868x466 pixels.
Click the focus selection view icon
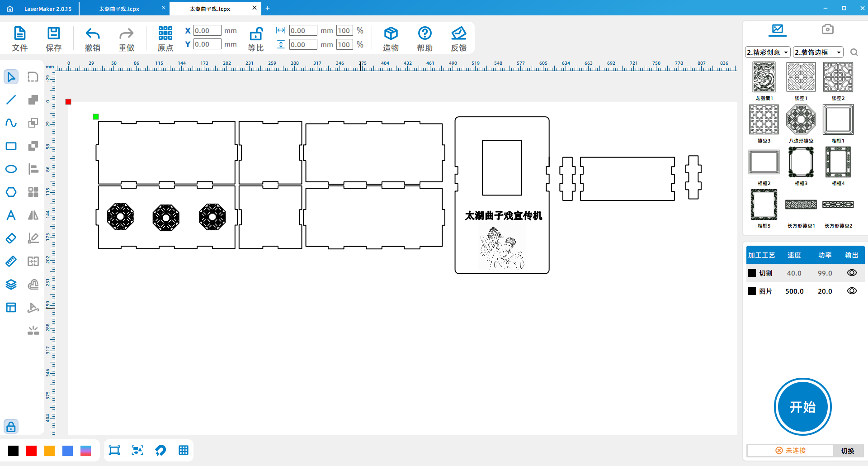click(137, 450)
